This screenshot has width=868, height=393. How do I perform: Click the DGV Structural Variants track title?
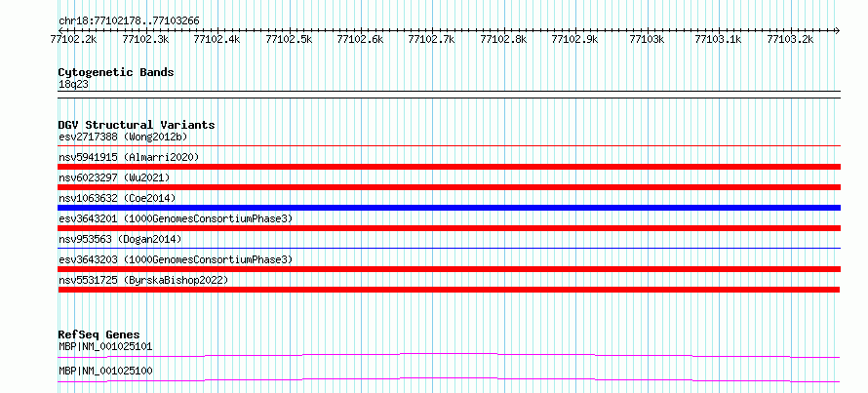[137, 125]
